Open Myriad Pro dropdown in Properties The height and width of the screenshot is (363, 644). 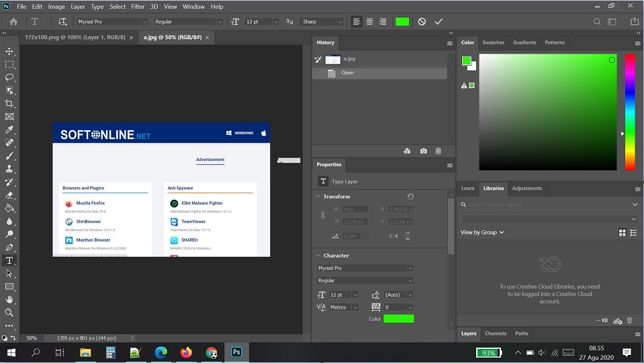410,268
